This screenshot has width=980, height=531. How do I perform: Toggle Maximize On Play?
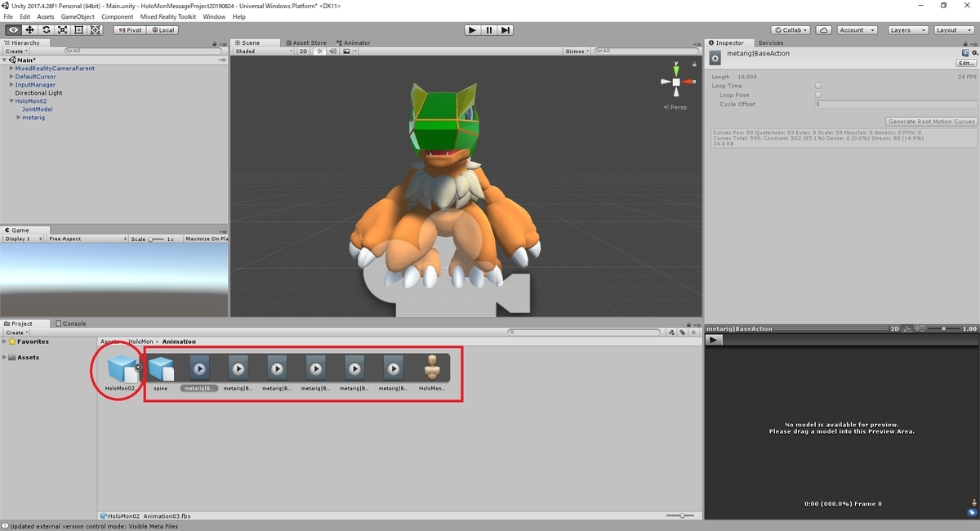click(x=207, y=239)
